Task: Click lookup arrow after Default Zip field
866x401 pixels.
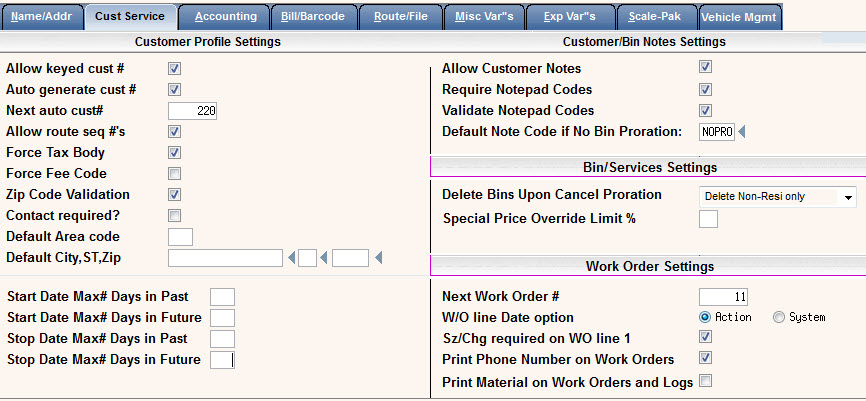Action: 378,258
